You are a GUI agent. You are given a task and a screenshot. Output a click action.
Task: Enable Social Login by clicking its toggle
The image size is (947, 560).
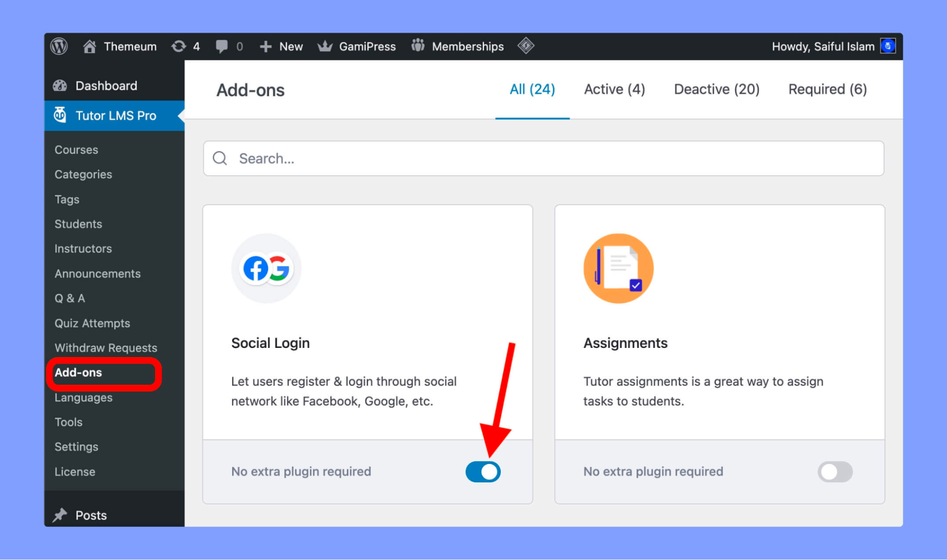click(x=484, y=471)
